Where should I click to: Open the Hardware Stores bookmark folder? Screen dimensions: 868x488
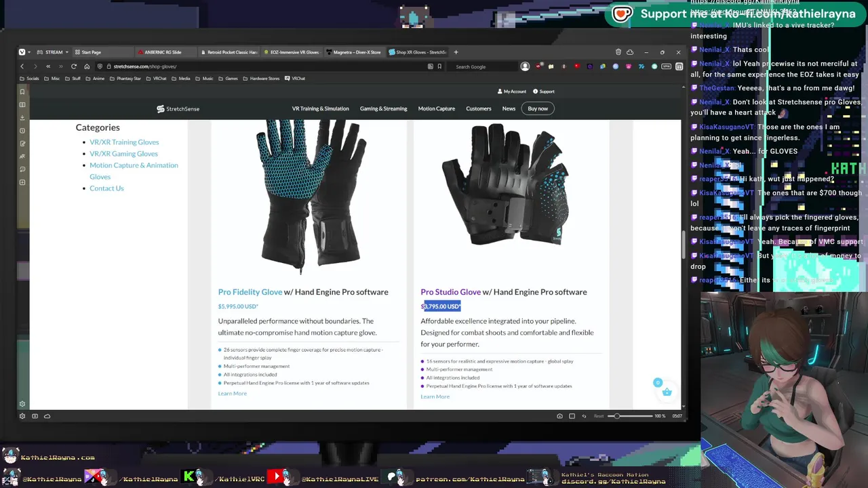pyautogui.click(x=261, y=79)
